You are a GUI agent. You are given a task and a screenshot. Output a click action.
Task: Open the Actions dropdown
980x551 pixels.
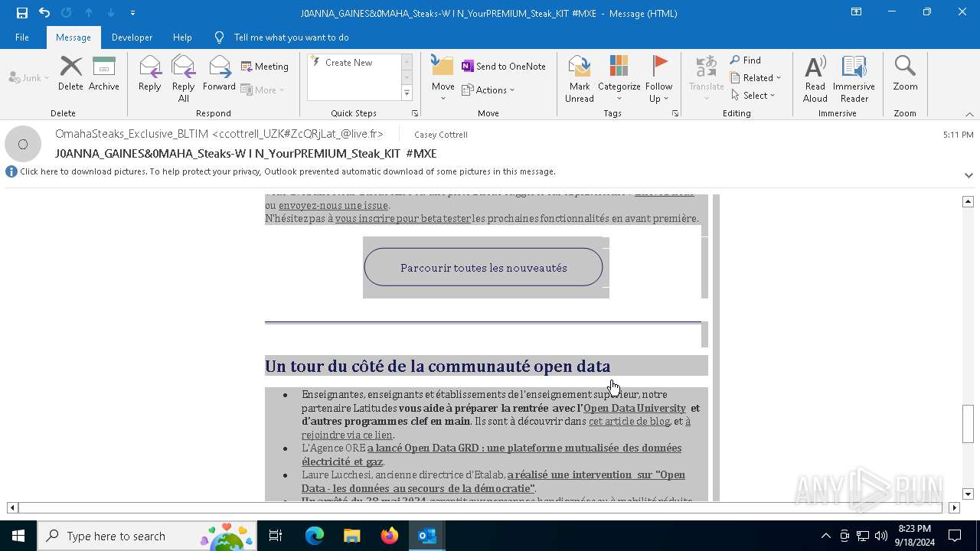coord(488,90)
